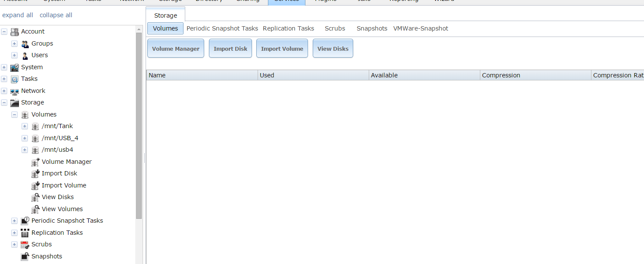Expand the Network tree node
Screen dimensions: 644x264
click(4, 91)
